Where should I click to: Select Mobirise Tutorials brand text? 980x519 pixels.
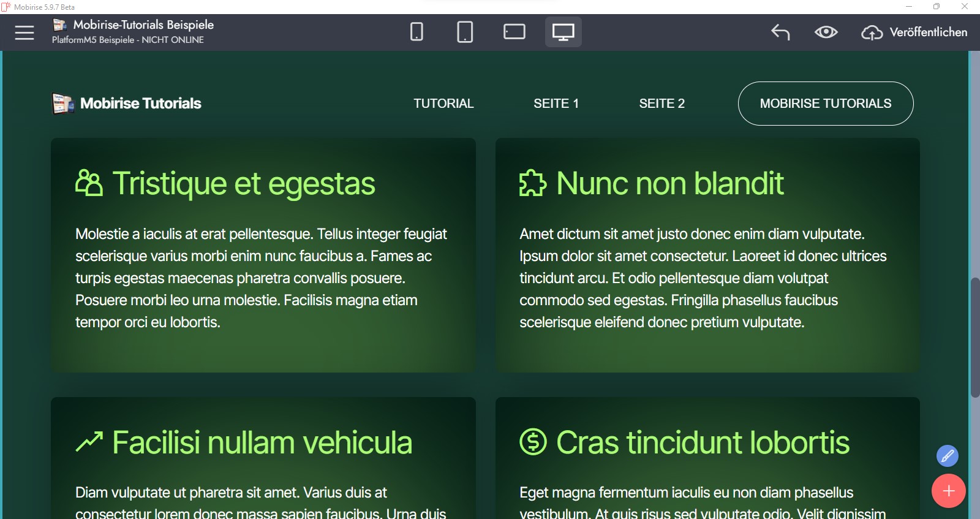(141, 104)
